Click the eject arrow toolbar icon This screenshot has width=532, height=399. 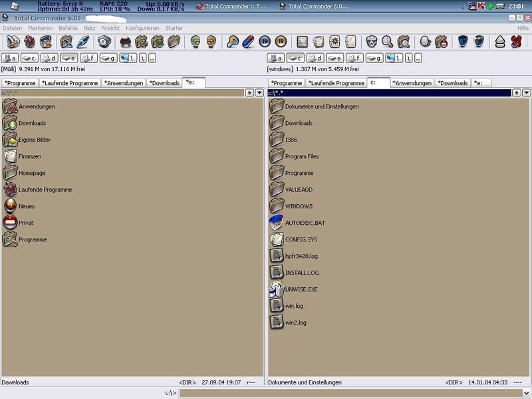pyautogui.click(x=500, y=42)
